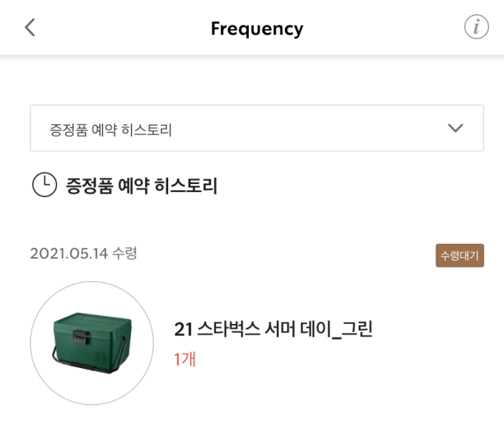Open the info icon in the header
The width and height of the screenshot is (504, 442).
(x=476, y=27)
